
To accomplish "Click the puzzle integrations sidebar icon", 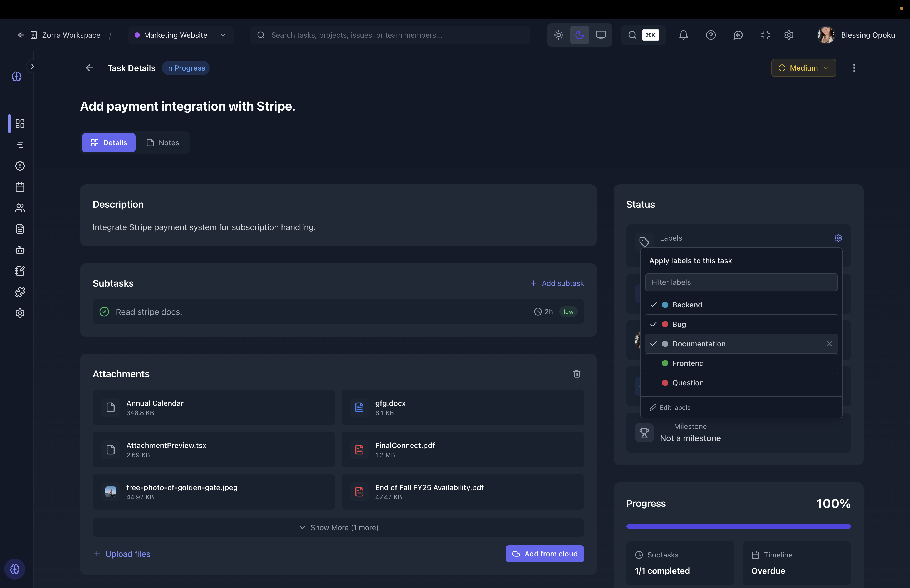I will click(20, 292).
